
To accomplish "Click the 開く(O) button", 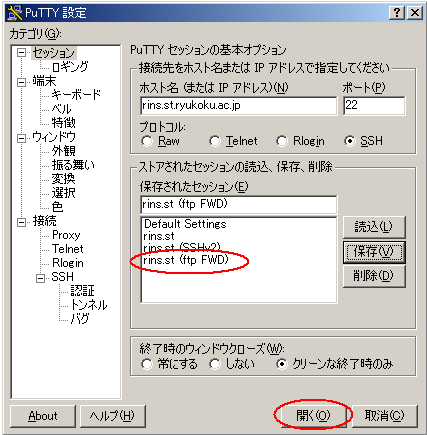I will click(313, 415).
